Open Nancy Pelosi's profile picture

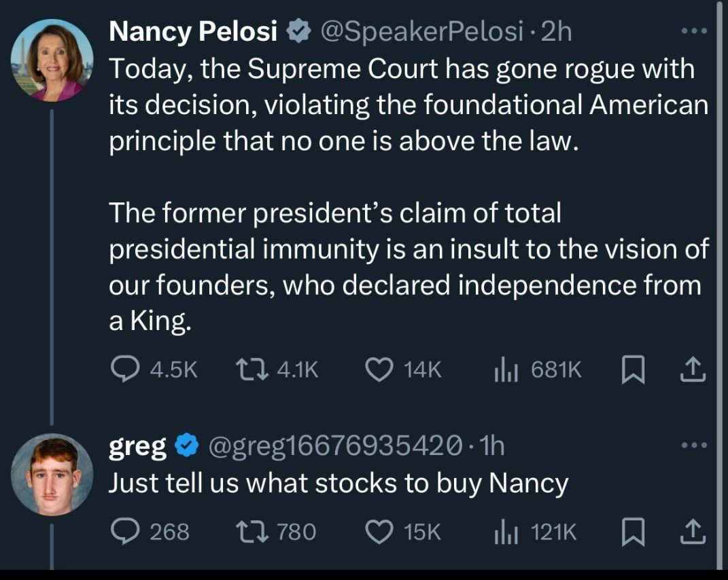click(52, 60)
